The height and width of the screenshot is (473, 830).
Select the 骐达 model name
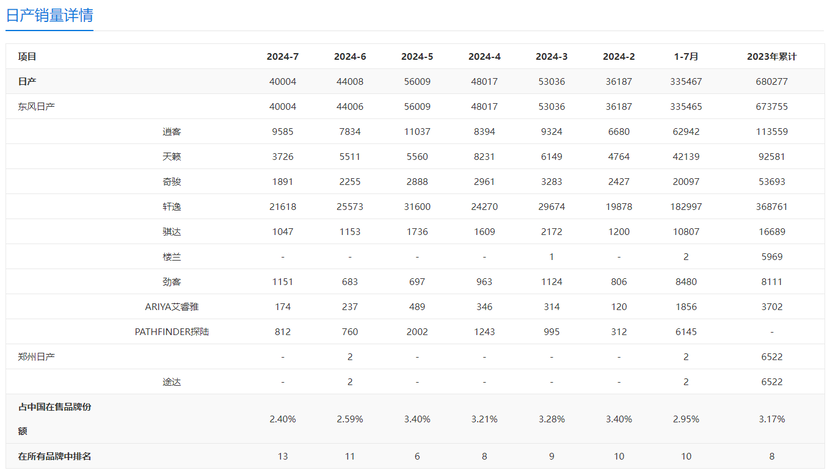[172, 232]
